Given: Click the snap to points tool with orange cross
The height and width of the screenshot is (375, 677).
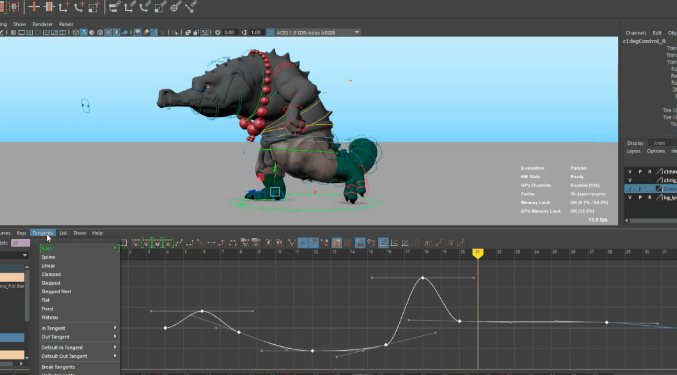Looking at the screenshot, I should point(34,6).
